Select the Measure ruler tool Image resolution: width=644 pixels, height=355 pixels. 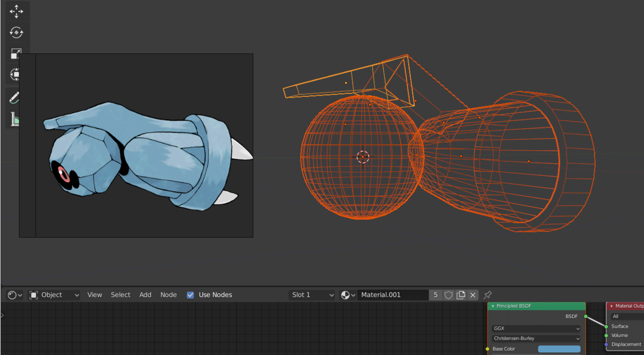pos(14,119)
